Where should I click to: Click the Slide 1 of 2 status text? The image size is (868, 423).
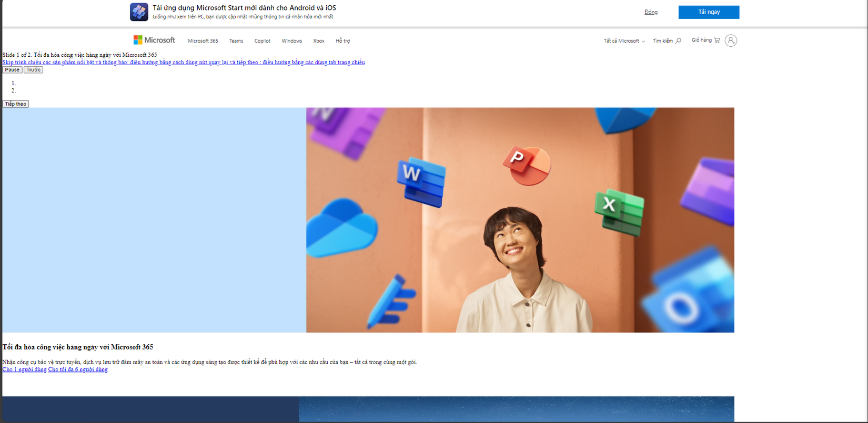80,55
